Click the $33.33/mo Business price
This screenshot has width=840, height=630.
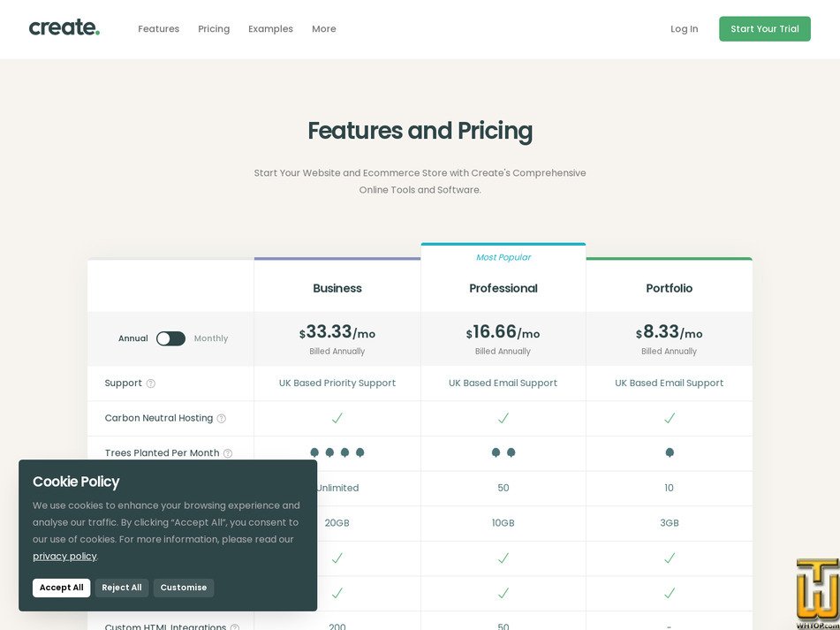click(x=337, y=332)
